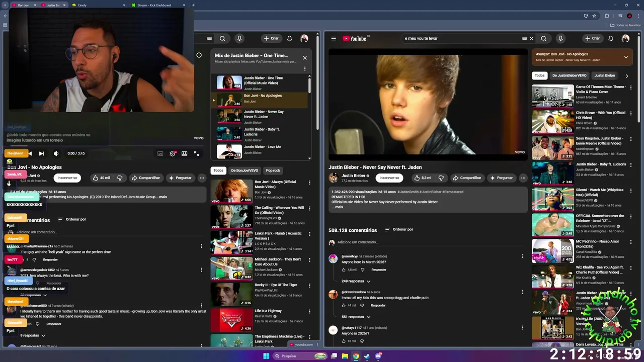The height and width of the screenshot is (362, 644).
Task: Start voice search in left YouTube window
Action: [239, 39]
